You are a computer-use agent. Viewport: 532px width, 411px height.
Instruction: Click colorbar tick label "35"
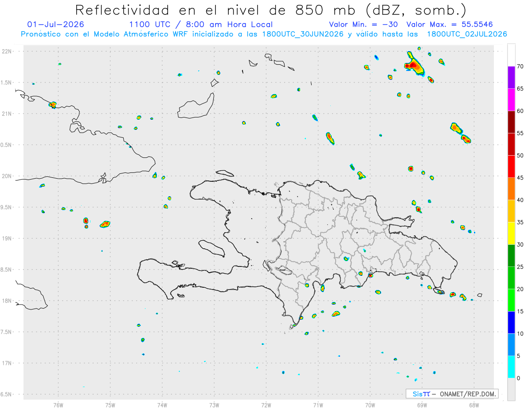520,222
